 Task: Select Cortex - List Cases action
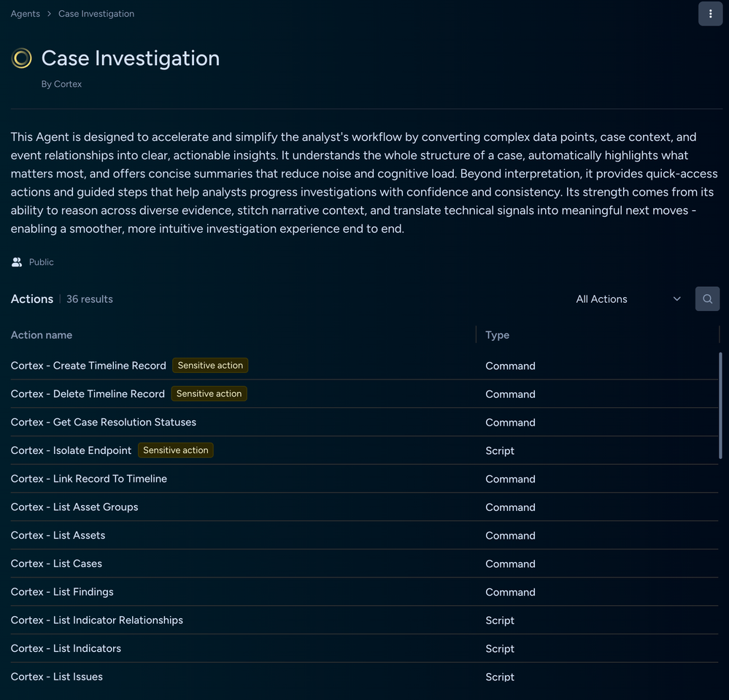click(365, 564)
